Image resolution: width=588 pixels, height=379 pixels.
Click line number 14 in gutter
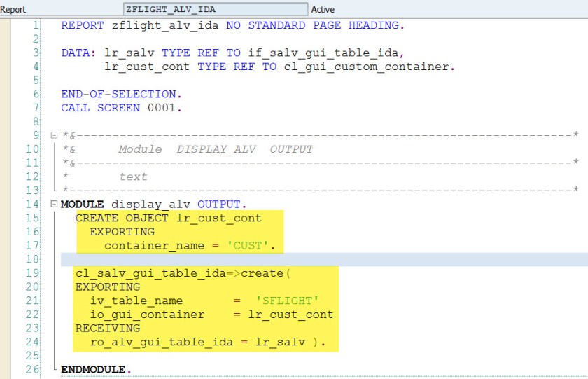click(x=32, y=204)
